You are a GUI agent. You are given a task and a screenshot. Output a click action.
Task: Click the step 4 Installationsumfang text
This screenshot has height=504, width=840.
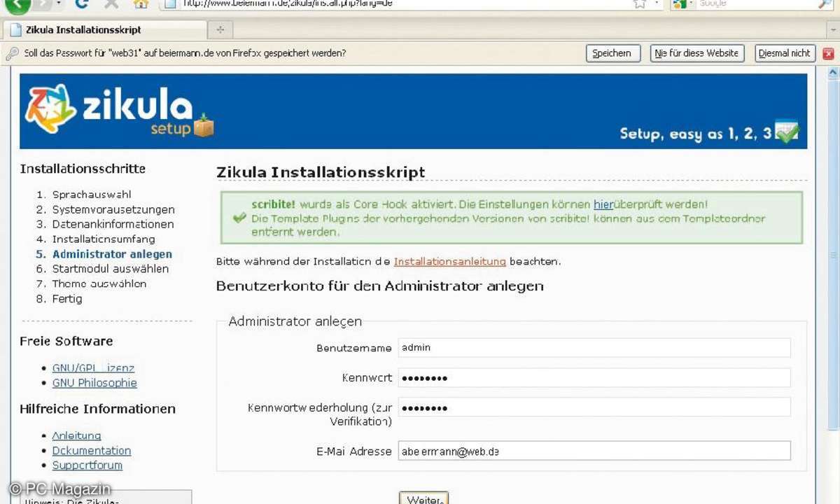(104, 239)
